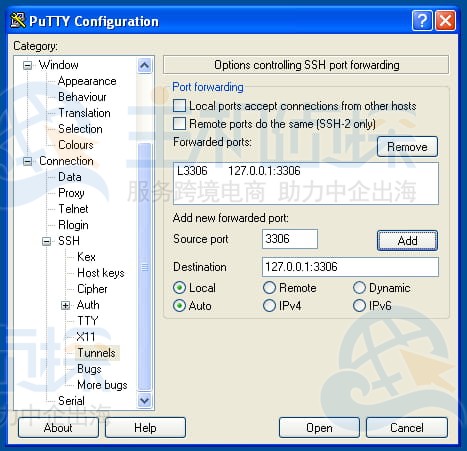Focus the Source port input field
The width and height of the screenshot is (467, 451).
pyautogui.click(x=290, y=239)
